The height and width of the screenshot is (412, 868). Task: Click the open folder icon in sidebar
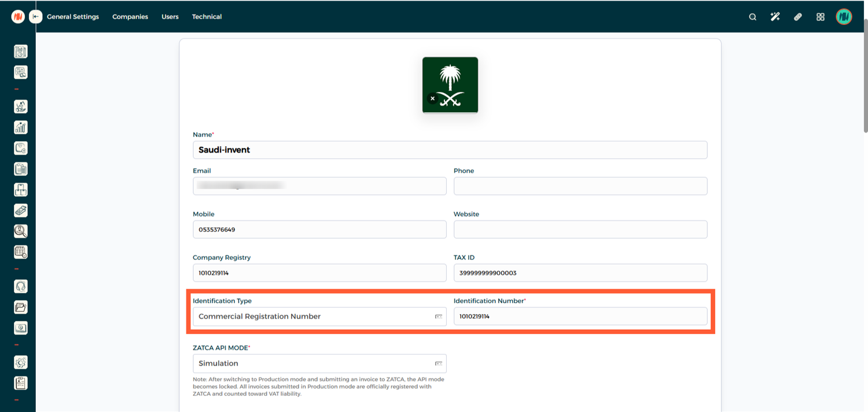[21, 307]
